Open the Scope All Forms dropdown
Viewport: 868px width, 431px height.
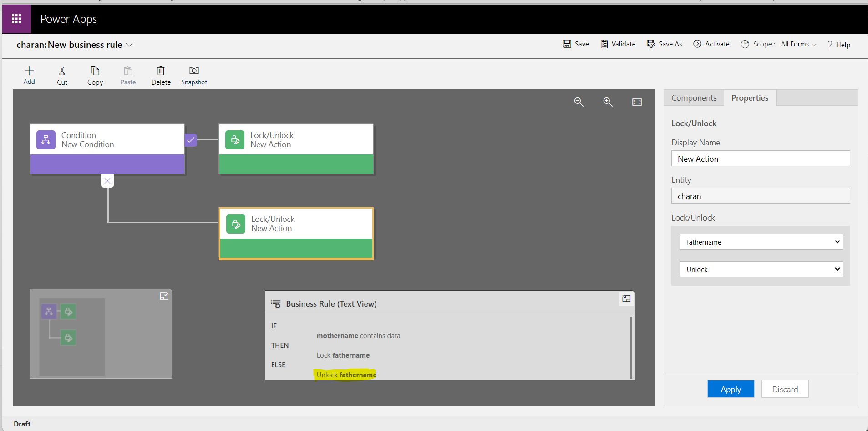click(799, 44)
